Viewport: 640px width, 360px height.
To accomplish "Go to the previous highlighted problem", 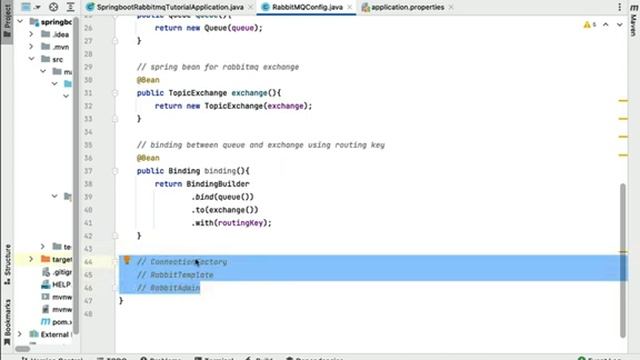I will click(x=606, y=25).
